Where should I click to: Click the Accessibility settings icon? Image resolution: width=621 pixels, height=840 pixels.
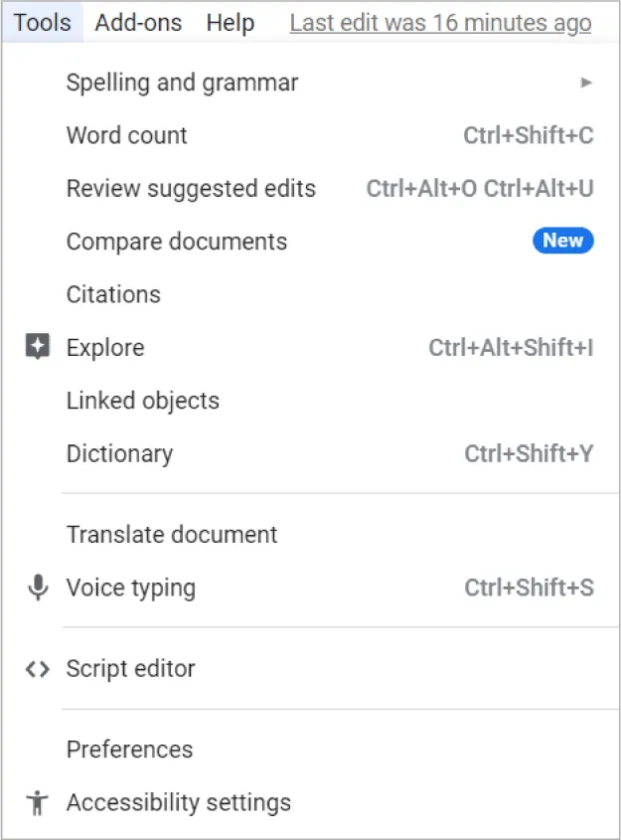[38, 803]
